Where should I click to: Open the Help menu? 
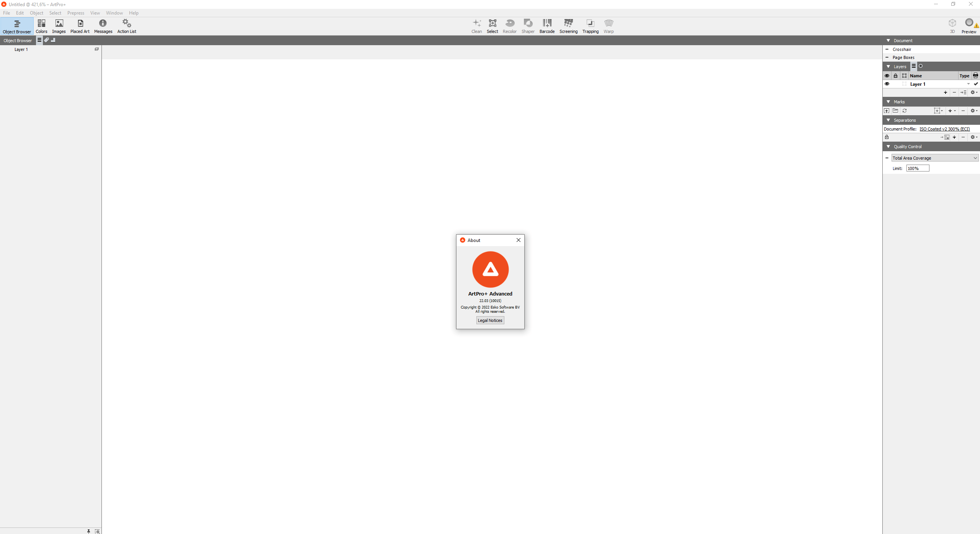tap(134, 13)
